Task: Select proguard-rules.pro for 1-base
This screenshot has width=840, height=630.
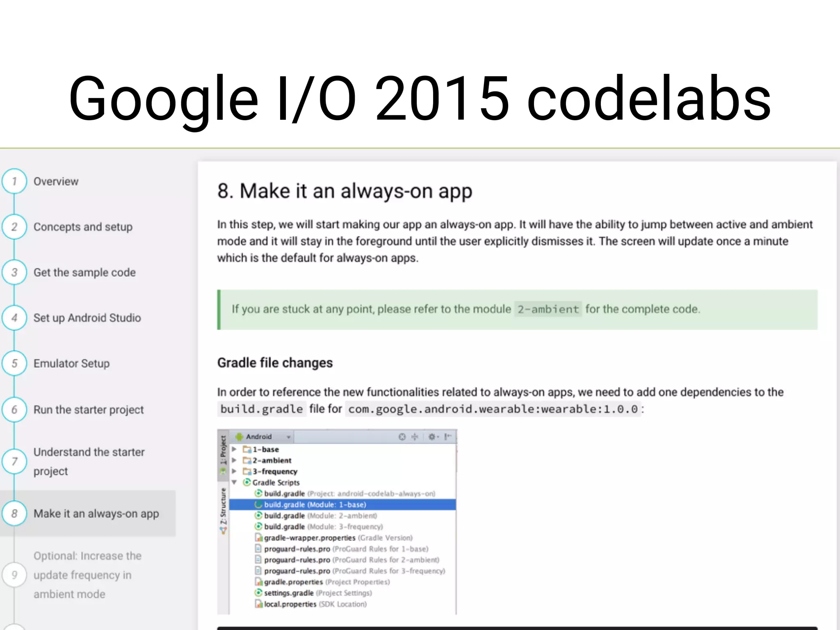Action: (x=342, y=549)
